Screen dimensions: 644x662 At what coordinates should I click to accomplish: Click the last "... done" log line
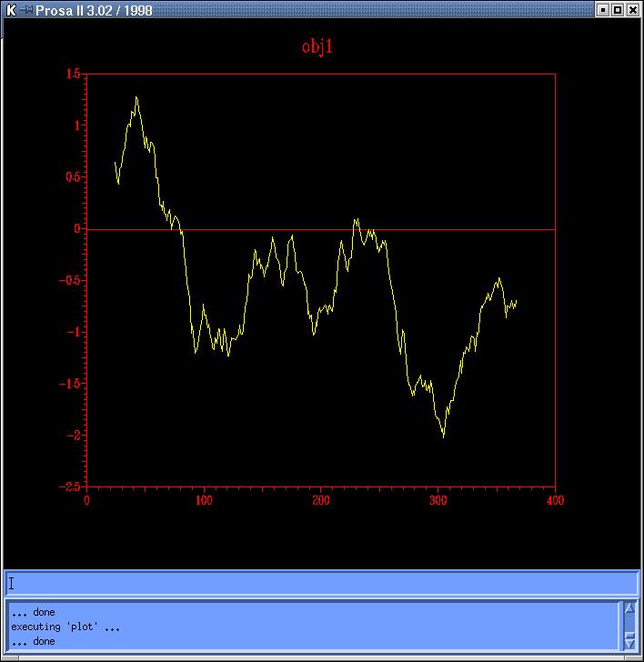[33, 641]
